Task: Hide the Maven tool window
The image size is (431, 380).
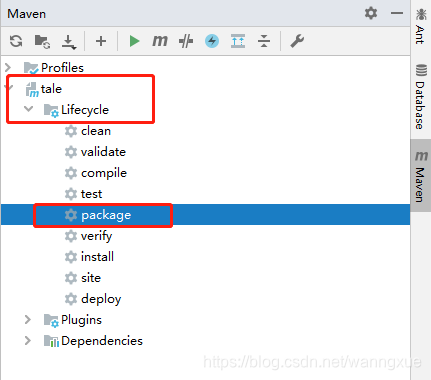Action: pyautogui.click(x=397, y=13)
